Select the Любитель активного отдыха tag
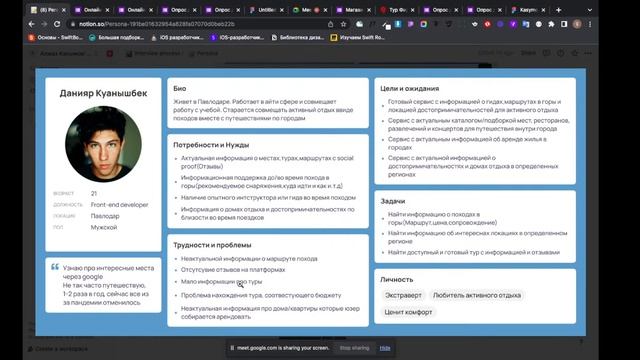 pos(477,295)
